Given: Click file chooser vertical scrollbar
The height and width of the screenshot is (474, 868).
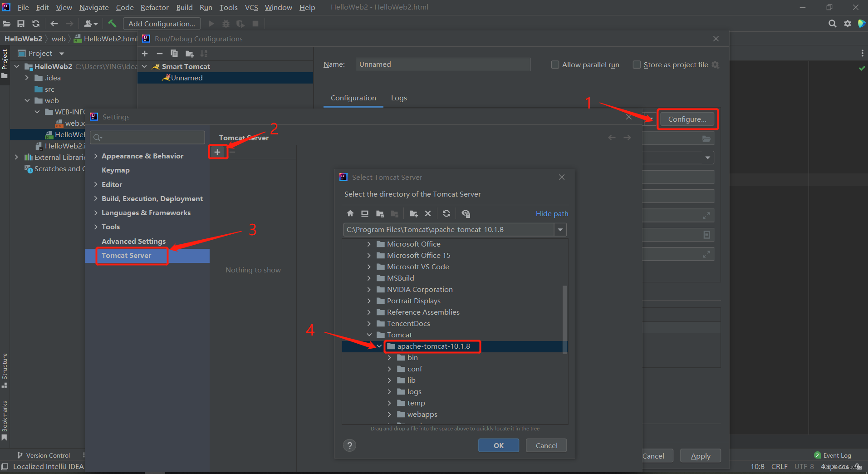Looking at the screenshot, I should [x=565, y=319].
